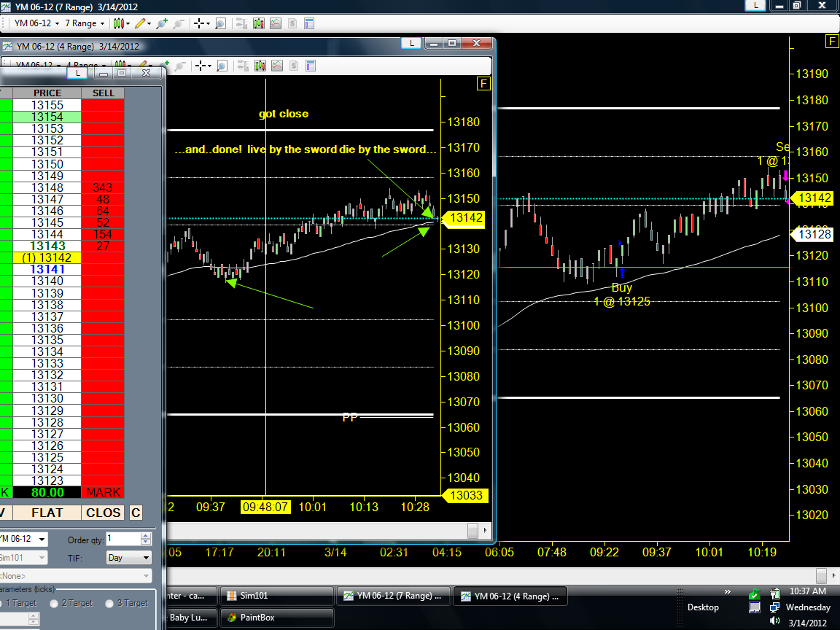Select the pencil drawing tool in 7 Range toolbar
Screen dimensions: 840x630
140,23
